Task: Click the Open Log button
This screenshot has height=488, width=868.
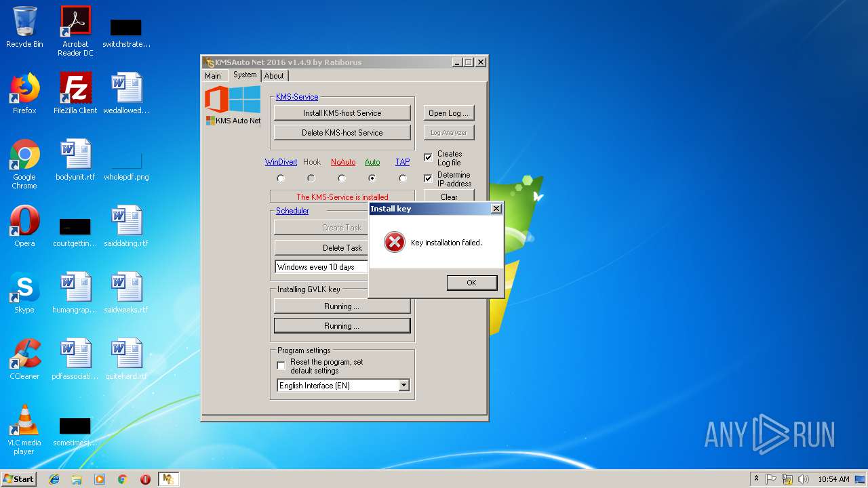Action: tap(449, 113)
